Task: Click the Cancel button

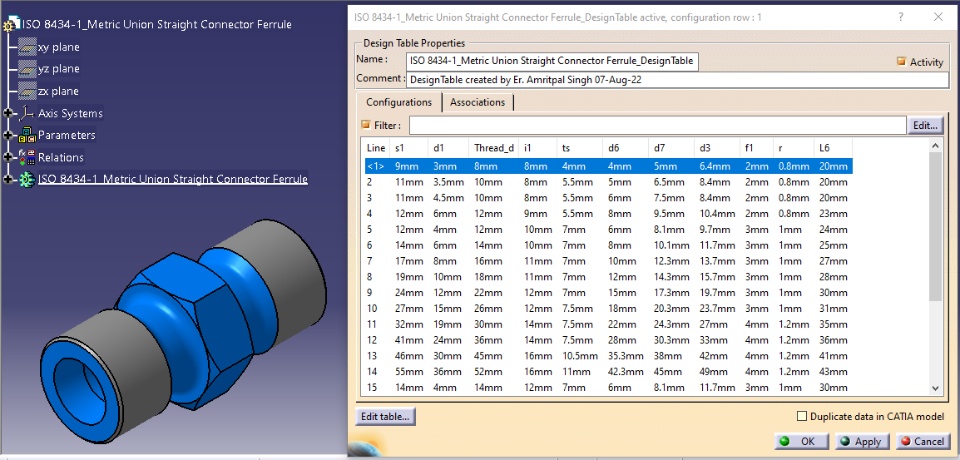Action: coord(923,441)
